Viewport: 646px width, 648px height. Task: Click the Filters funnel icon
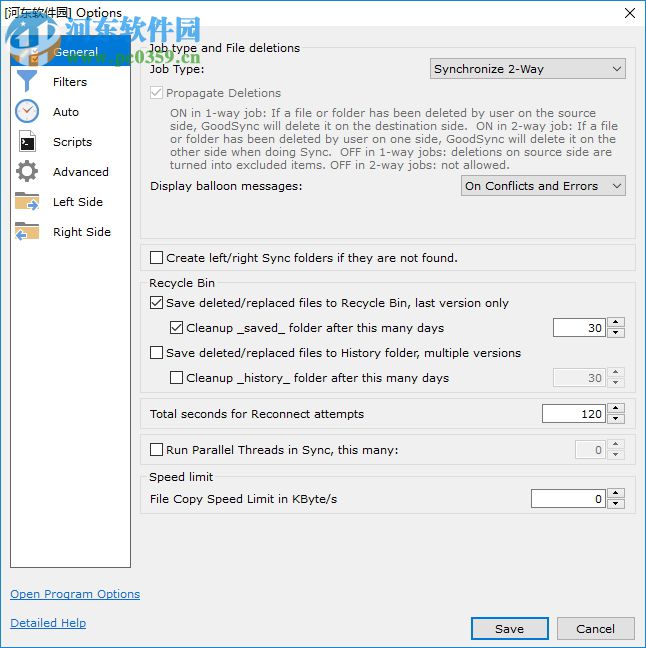tap(27, 81)
